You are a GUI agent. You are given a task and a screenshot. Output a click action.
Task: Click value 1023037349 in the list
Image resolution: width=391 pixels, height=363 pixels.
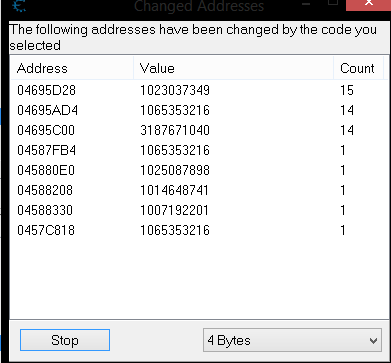(x=175, y=90)
